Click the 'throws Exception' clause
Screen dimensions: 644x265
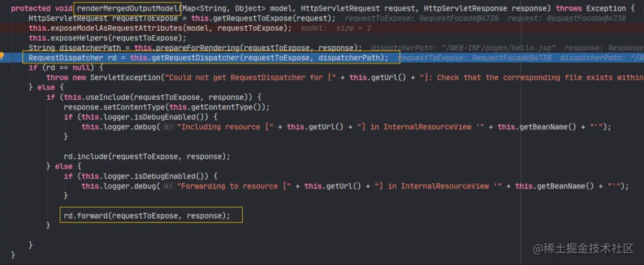[591, 8]
